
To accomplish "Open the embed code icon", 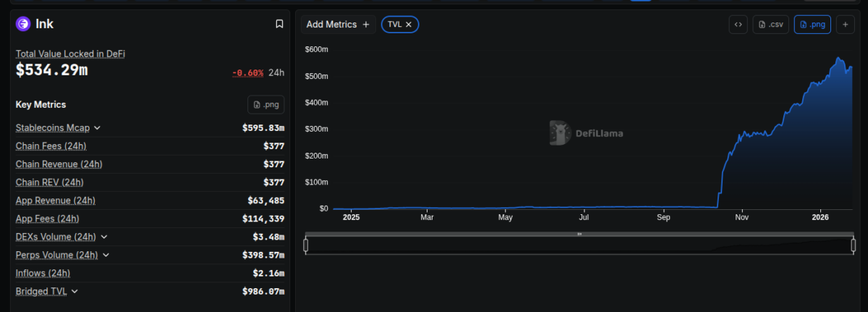I will 738,25.
